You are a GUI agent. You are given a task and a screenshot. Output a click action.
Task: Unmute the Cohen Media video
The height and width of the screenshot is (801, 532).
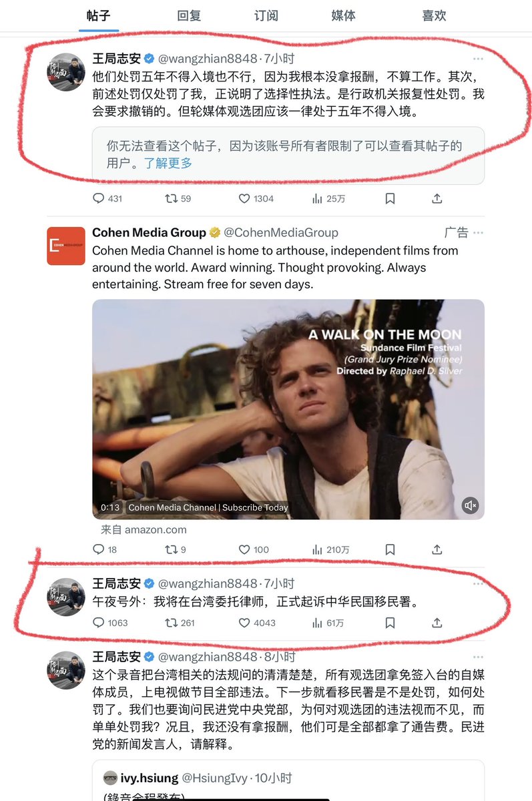coord(471,505)
